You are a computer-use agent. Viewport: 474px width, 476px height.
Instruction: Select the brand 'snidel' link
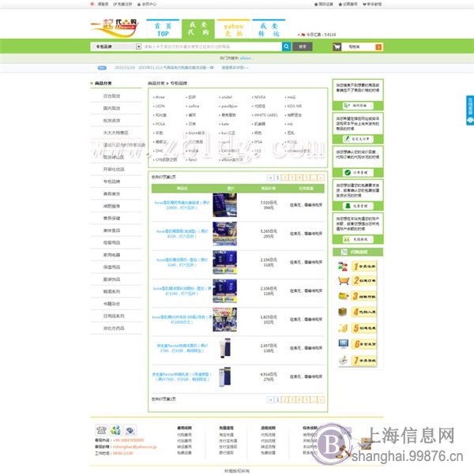227,97
